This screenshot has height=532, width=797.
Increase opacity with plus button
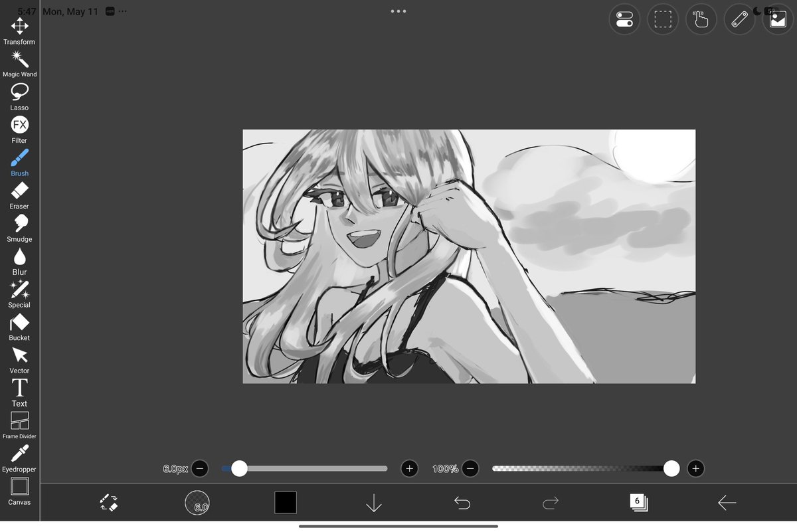[695, 468]
